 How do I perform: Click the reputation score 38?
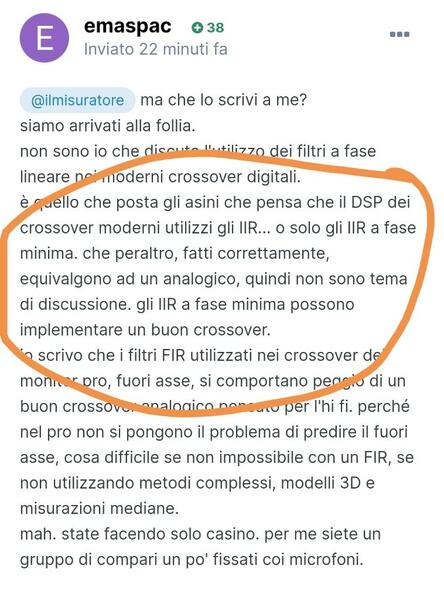[x=215, y=28]
